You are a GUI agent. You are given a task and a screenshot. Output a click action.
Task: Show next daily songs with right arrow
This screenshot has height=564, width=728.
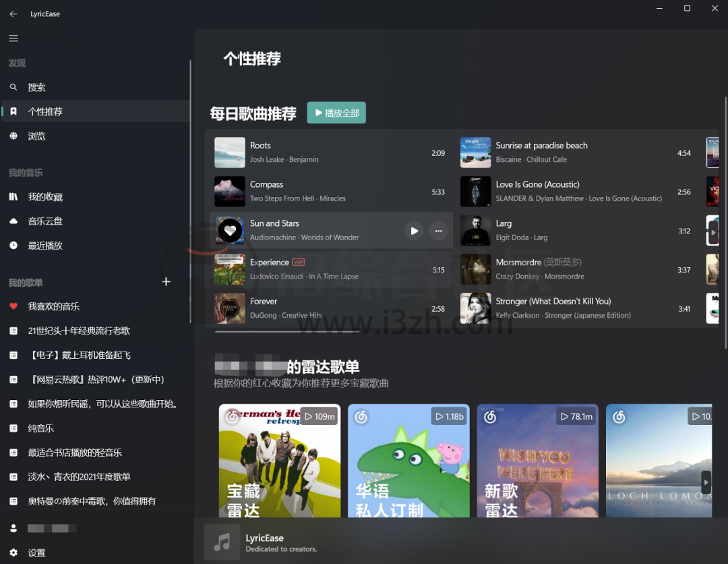714,232
